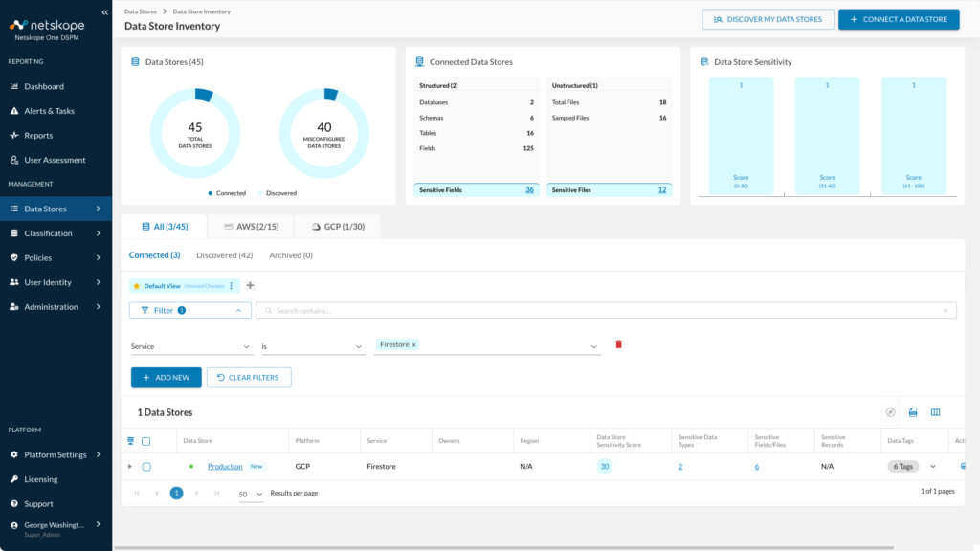980x551 pixels.
Task: Add a new view with plus icon
Action: 250,285
